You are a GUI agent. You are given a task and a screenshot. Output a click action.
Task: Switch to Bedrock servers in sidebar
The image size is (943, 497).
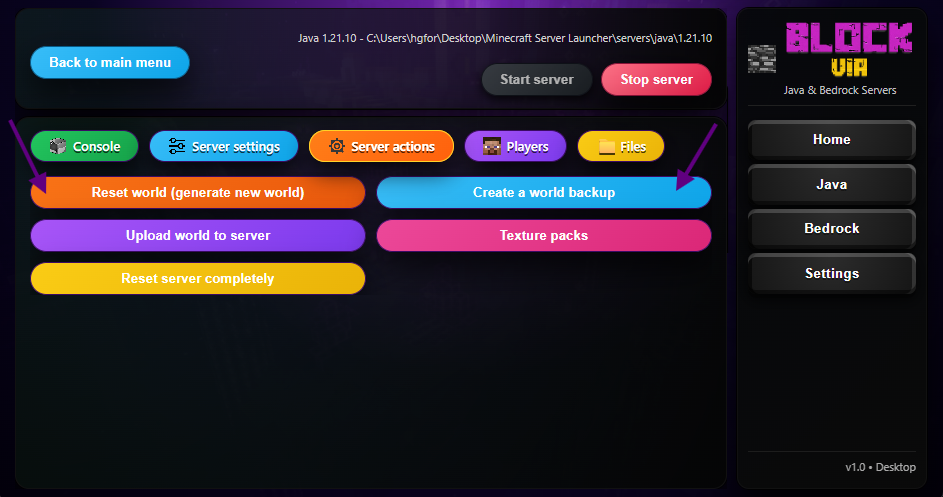click(831, 229)
